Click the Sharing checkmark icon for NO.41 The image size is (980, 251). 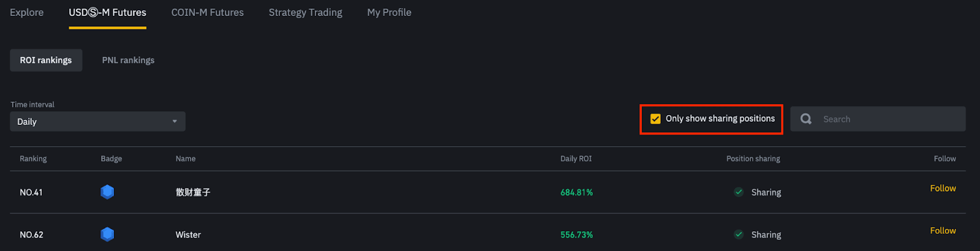pyautogui.click(x=739, y=192)
